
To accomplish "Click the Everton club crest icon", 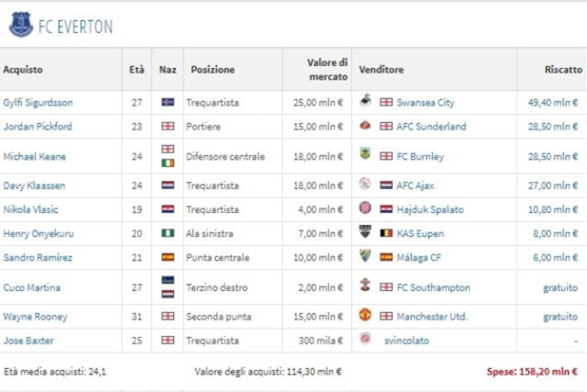I will (x=21, y=24).
